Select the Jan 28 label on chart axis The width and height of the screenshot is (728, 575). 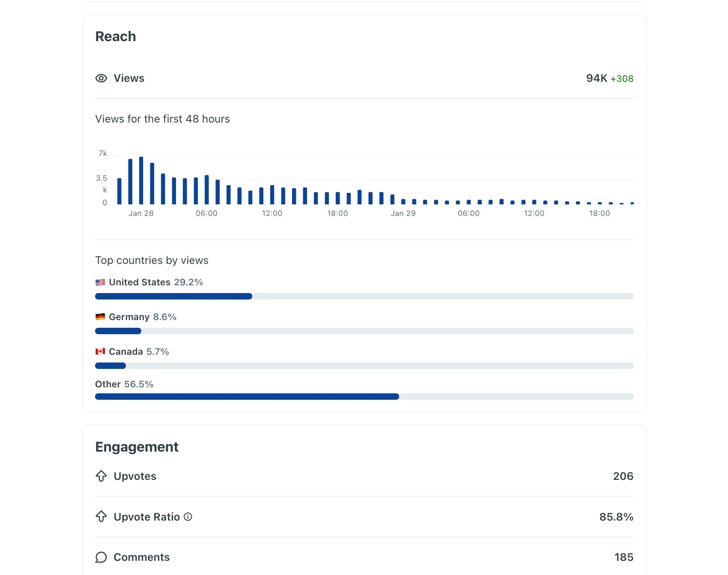(141, 213)
